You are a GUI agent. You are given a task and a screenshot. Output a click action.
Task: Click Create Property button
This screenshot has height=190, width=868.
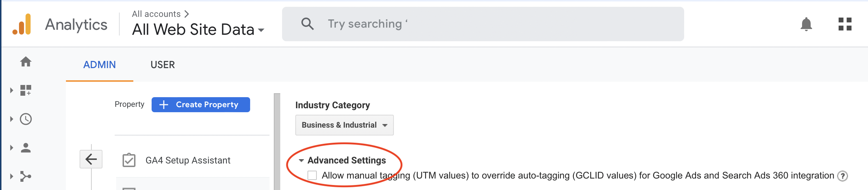tap(201, 105)
